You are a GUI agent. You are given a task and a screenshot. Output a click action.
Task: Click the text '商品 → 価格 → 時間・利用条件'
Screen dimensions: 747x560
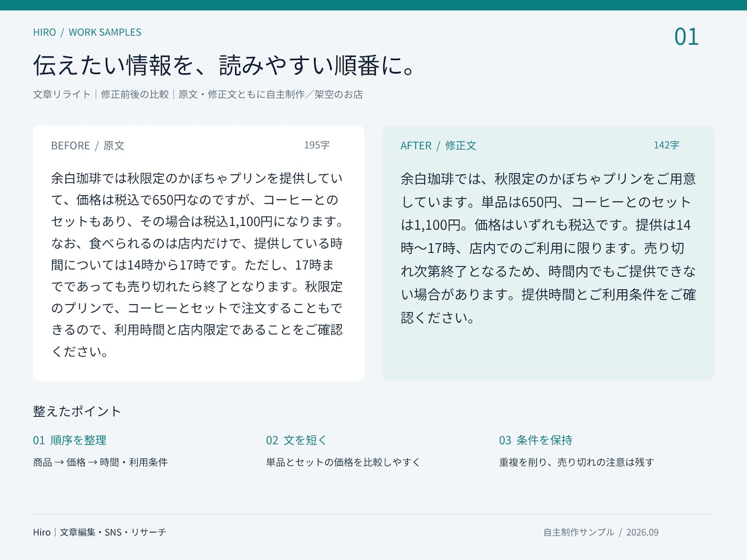click(x=100, y=463)
